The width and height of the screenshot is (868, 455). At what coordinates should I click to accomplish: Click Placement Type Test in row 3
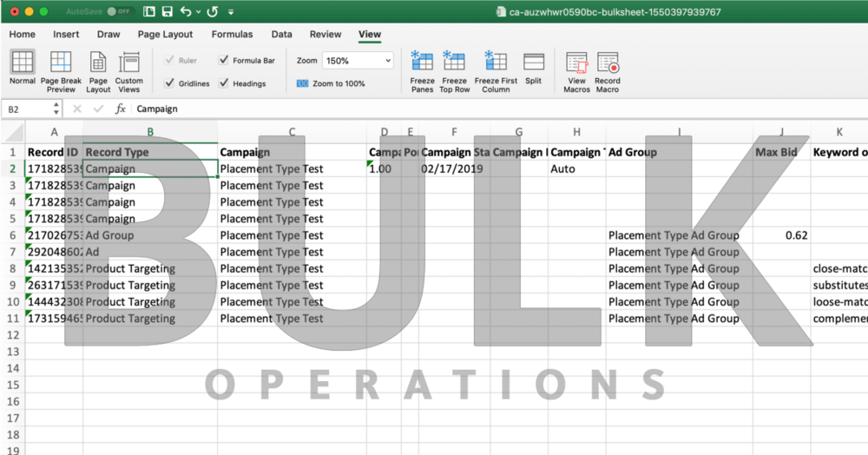pos(292,186)
